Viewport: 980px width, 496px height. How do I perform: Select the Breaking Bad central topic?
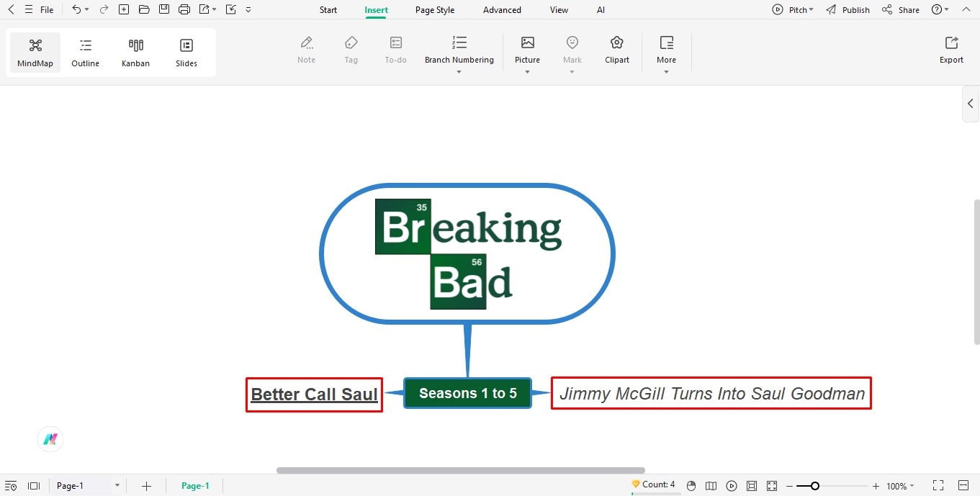pos(467,253)
